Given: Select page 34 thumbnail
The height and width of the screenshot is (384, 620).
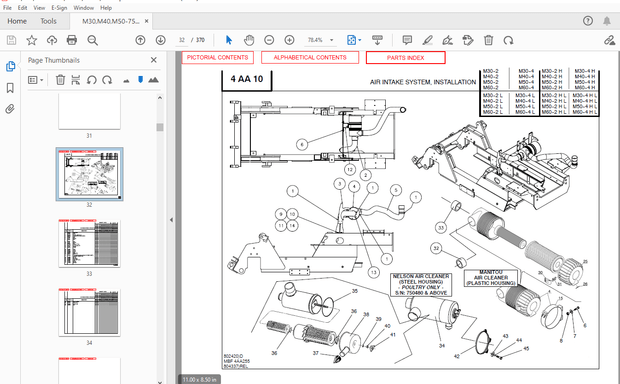Looking at the screenshot, I should [x=89, y=312].
